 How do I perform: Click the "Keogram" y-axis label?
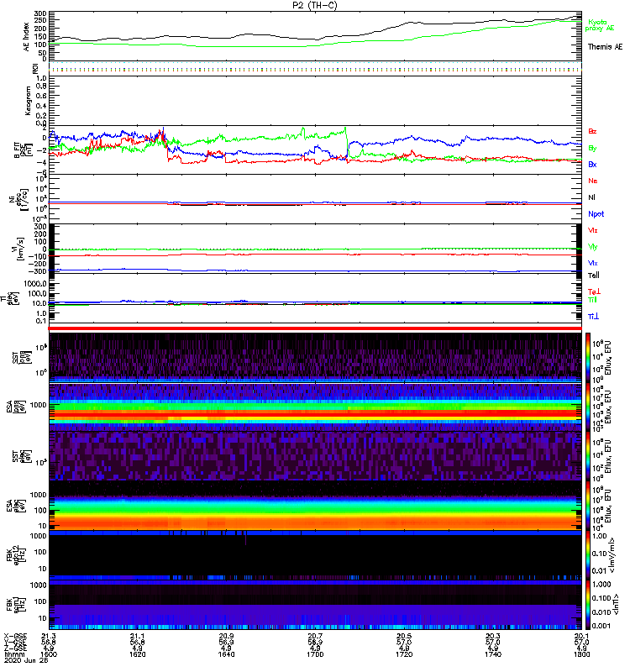point(28,101)
